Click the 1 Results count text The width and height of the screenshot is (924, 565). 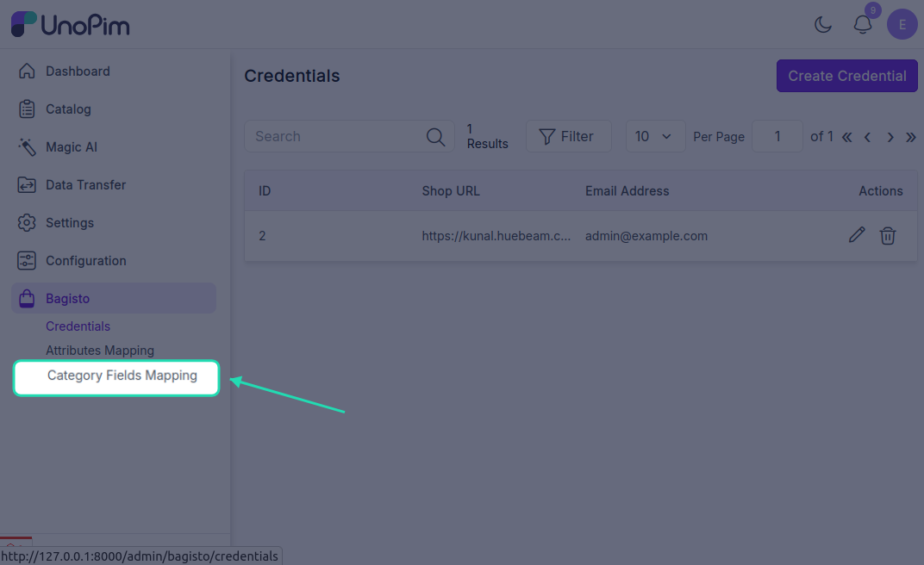point(487,137)
